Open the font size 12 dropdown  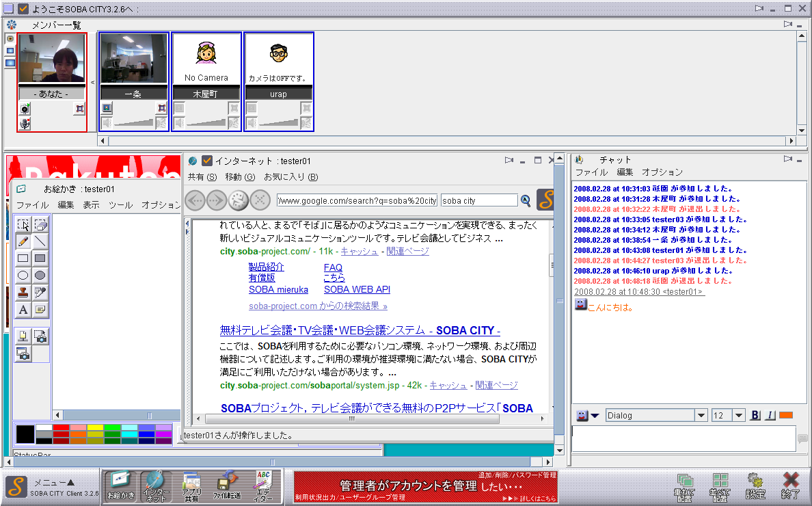(x=739, y=415)
